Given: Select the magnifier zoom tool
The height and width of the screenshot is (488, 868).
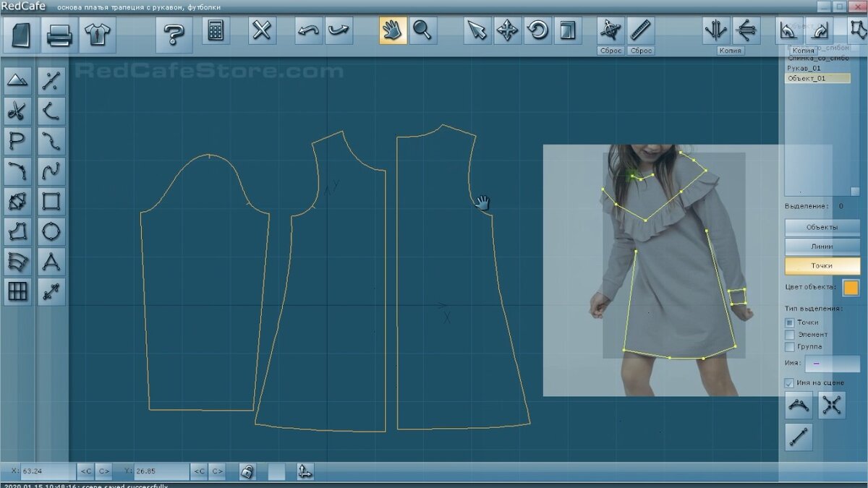Looking at the screenshot, I should [x=422, y=31].
